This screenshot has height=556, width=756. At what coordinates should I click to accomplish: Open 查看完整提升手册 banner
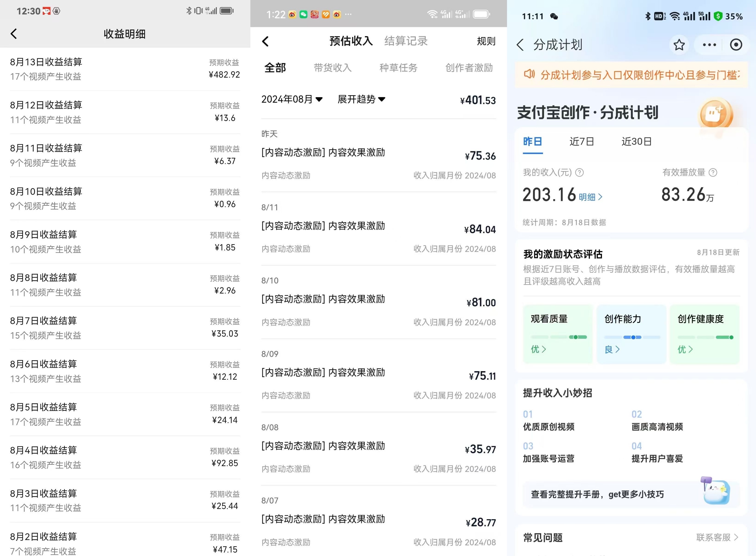click(631, 494)
